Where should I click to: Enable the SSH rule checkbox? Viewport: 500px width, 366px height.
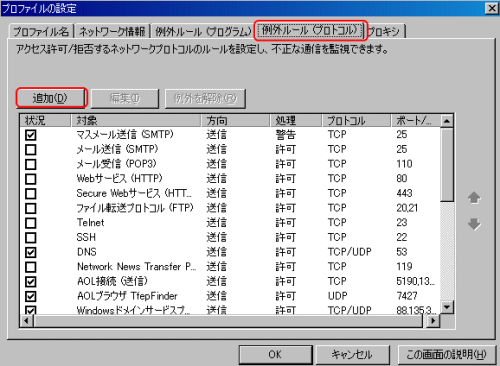click(31, 238)
